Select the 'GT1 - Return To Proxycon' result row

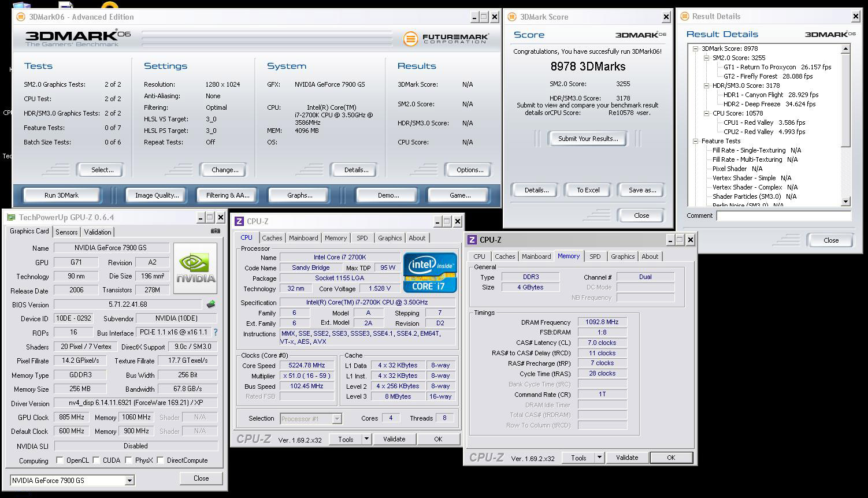point(777,67)
